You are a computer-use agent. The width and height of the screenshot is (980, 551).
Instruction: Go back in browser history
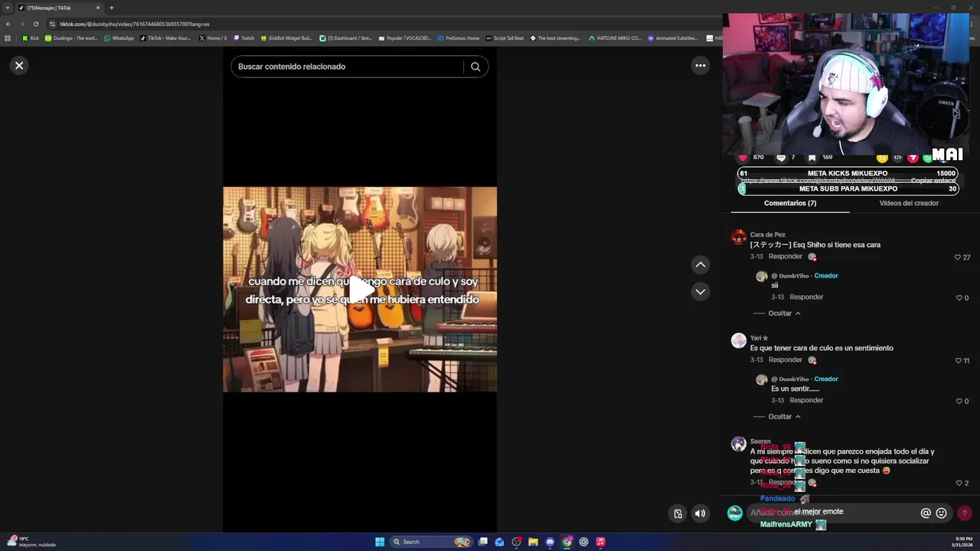pos(8,24)
